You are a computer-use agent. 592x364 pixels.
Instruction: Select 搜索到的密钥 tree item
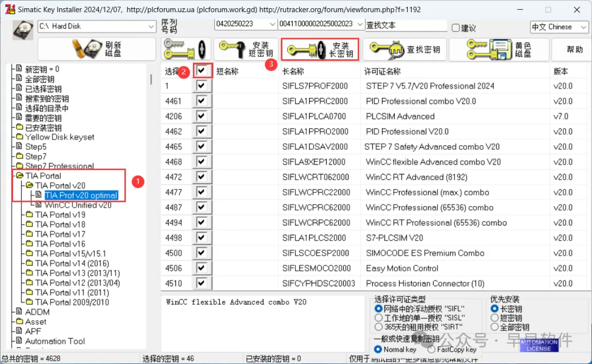point(47,99)
